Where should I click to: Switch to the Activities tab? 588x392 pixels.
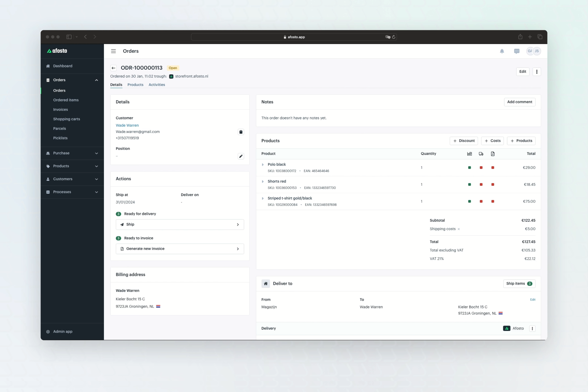(x=157, y=85)
